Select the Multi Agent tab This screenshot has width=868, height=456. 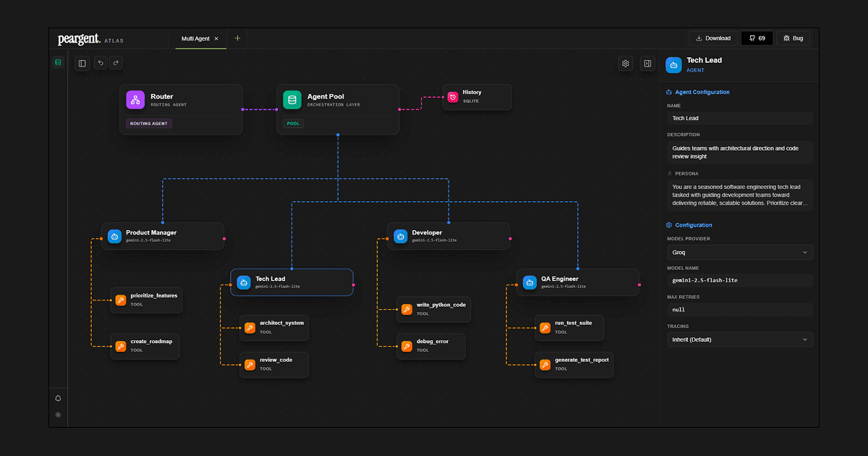(x=195, y=38)
